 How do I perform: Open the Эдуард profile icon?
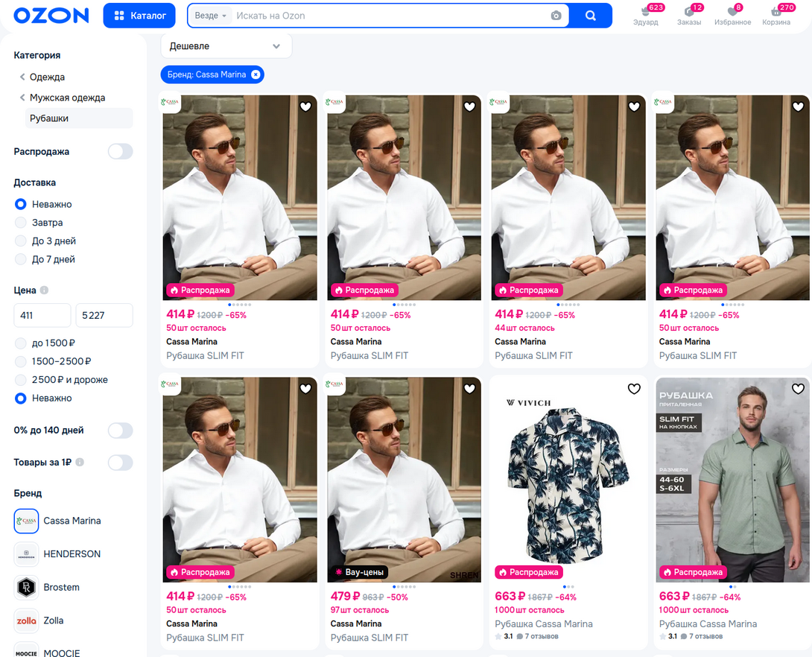point(646,16)
